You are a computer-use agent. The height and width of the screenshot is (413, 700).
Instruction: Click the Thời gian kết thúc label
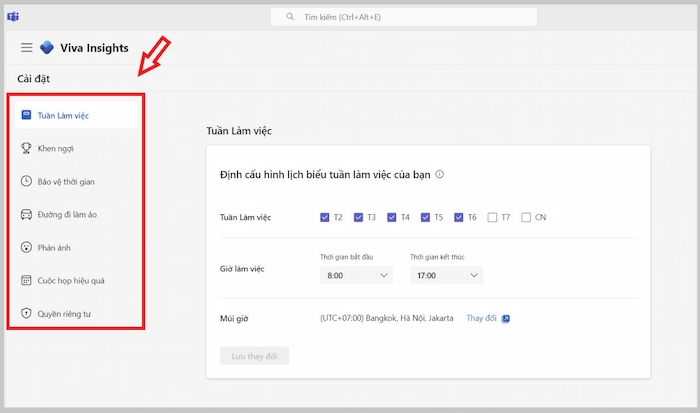pos(438,257)
